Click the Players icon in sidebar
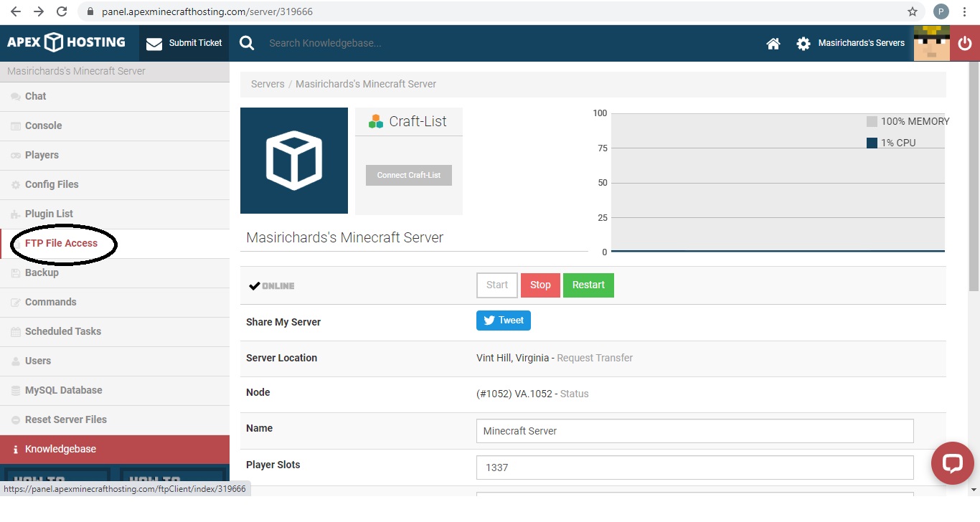The image size is (980, 522). coord(16,156)
